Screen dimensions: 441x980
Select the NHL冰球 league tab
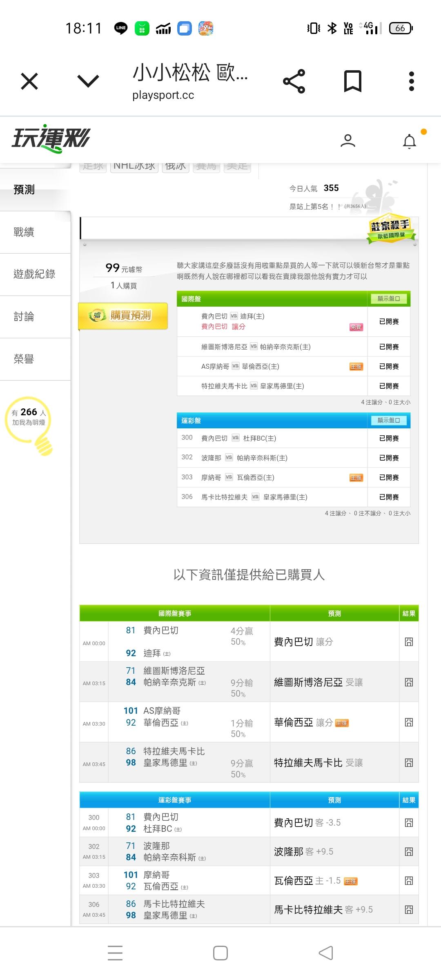134,166
